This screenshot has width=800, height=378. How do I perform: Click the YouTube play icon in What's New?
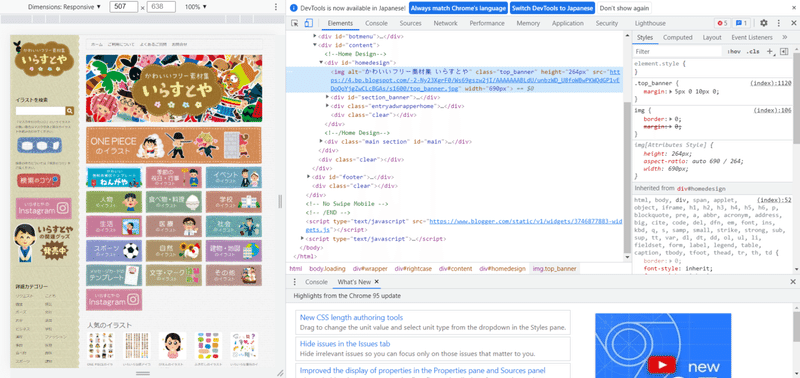click(x=662, y=365)
